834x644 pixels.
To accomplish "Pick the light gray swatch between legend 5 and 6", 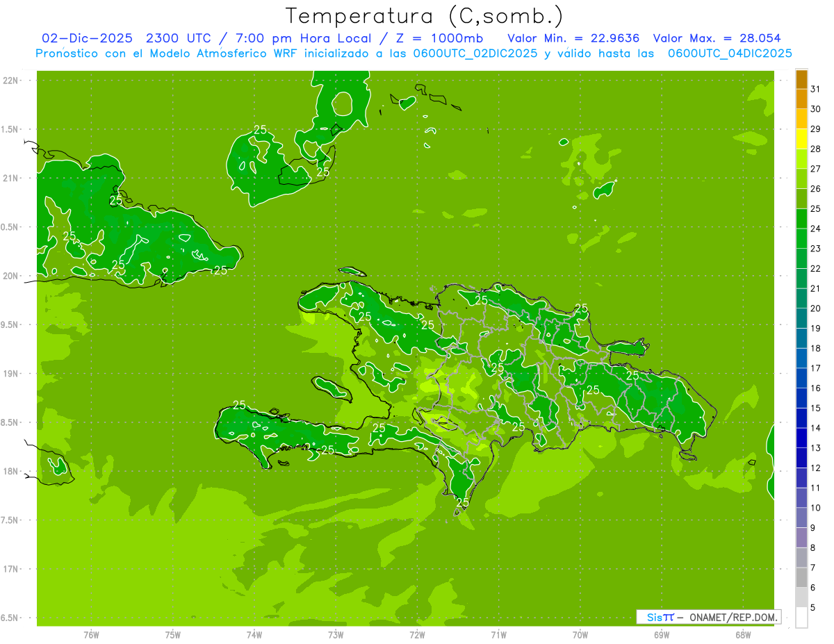I will (x=801, y=597).
